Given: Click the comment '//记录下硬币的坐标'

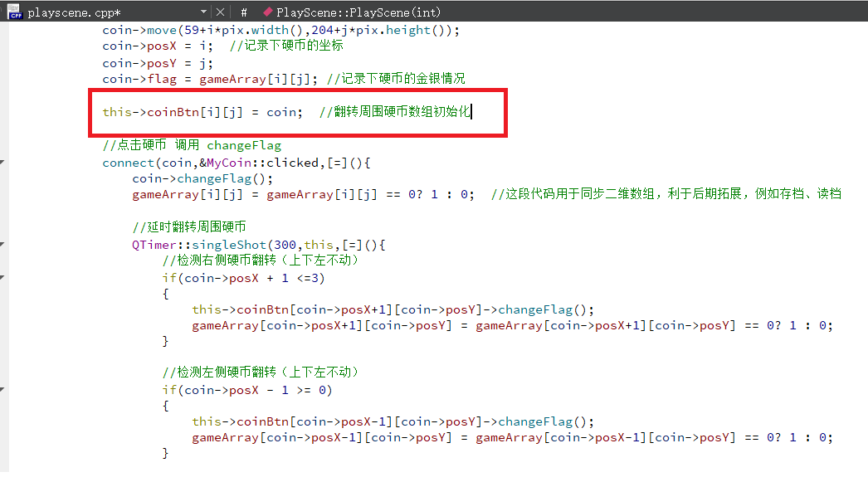Looking at the screenshot, I should click(286, 46).
